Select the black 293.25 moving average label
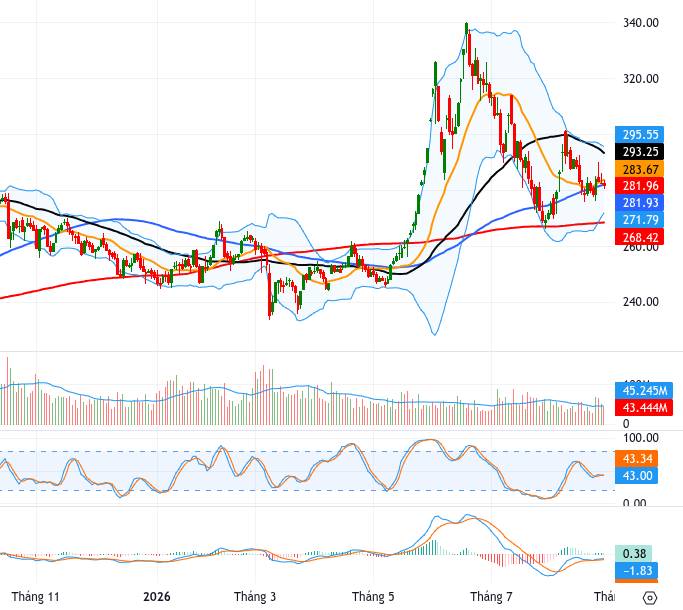 [639, 152]
